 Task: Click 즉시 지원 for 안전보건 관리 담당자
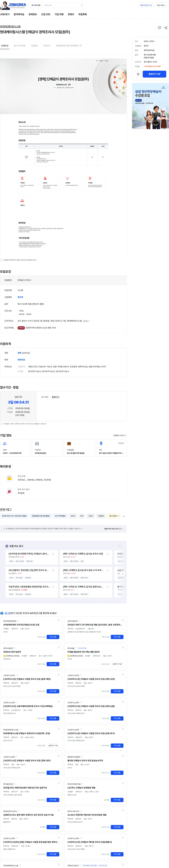53,664
